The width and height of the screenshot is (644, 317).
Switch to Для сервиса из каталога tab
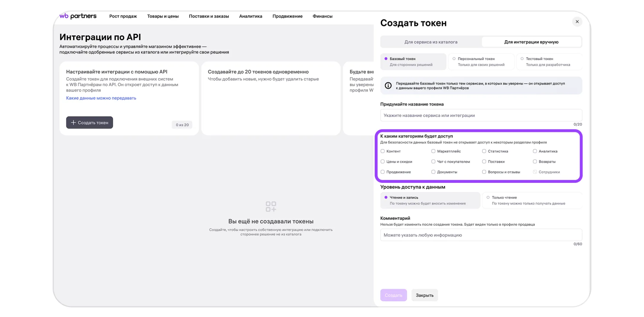pos(431,42)
